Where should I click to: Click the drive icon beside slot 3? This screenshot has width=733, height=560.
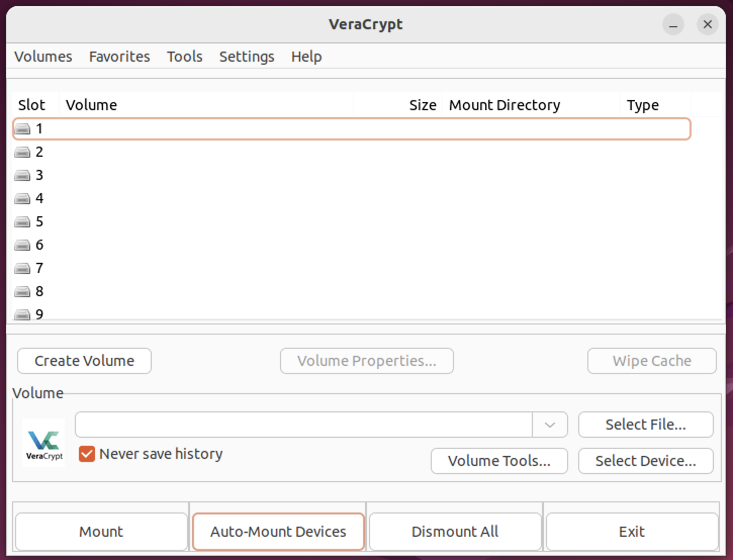[22, 175]
